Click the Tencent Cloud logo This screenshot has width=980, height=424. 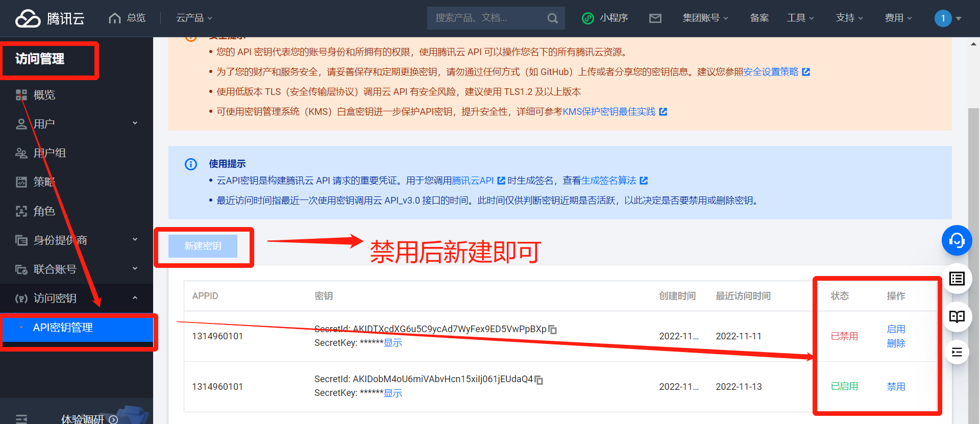point(50,18)
